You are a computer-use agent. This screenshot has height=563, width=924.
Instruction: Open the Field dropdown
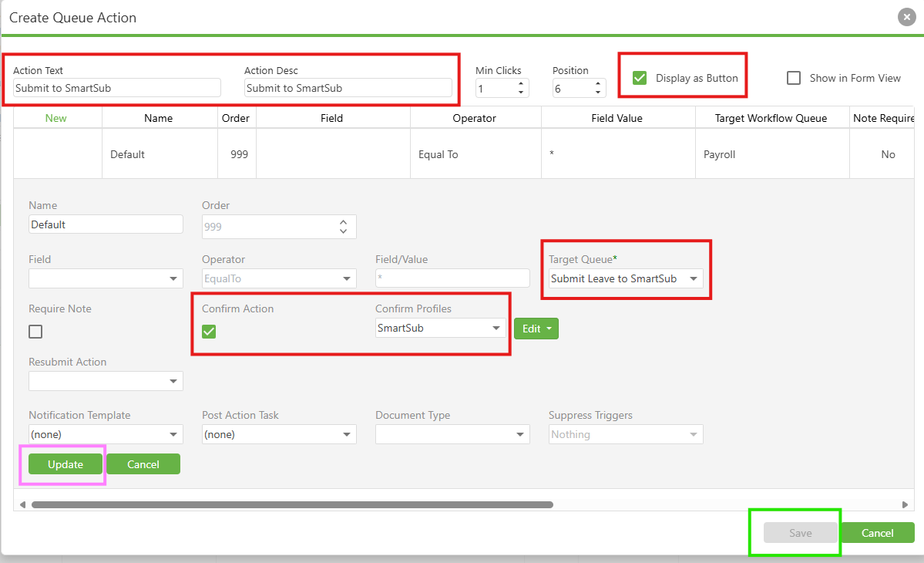[x=106, y=278]
